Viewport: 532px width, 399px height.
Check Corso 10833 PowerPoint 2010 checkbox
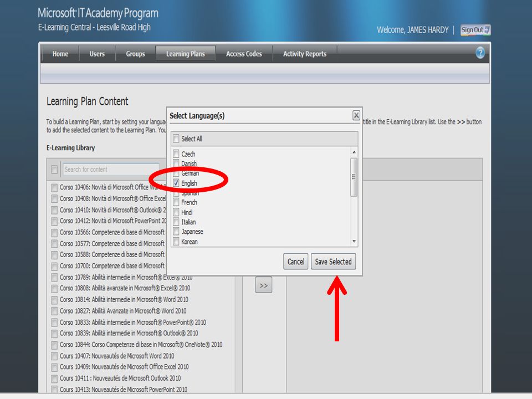point(54,323)
